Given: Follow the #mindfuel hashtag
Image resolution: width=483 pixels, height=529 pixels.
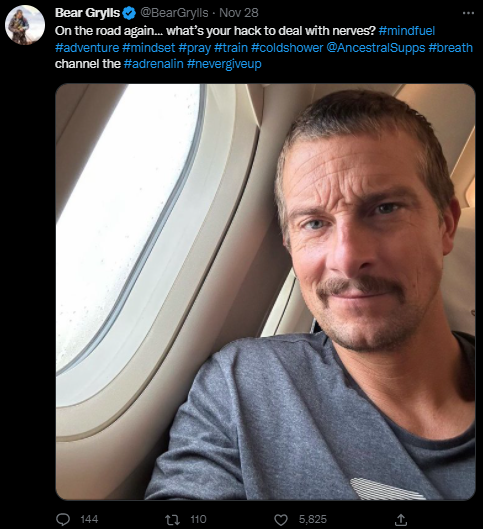Looking at the screenshot, I should (x=407, y=31).
